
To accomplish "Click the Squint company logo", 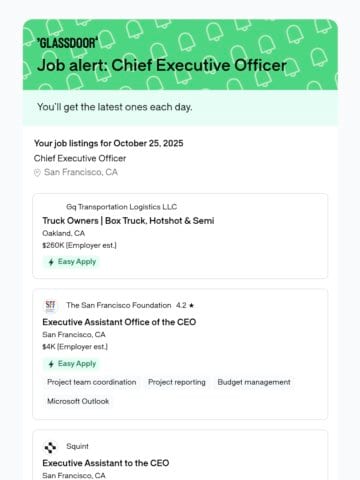I will (x=50, y=447).
